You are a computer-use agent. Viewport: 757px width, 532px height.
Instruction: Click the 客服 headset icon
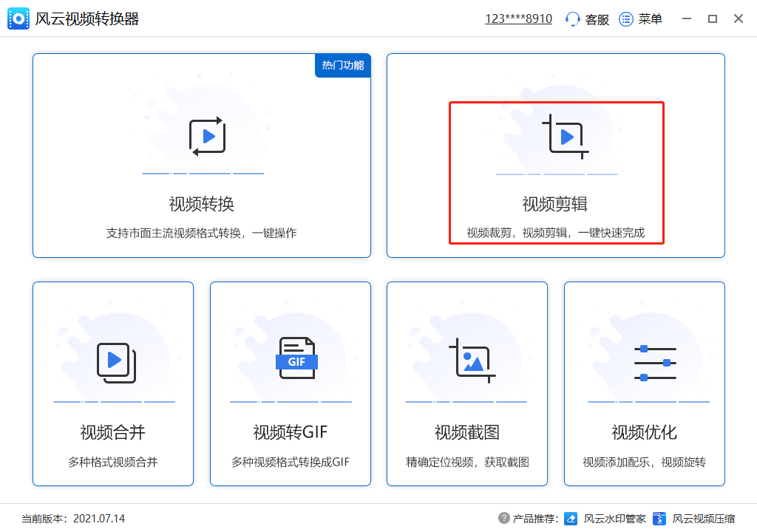[573, 19]
